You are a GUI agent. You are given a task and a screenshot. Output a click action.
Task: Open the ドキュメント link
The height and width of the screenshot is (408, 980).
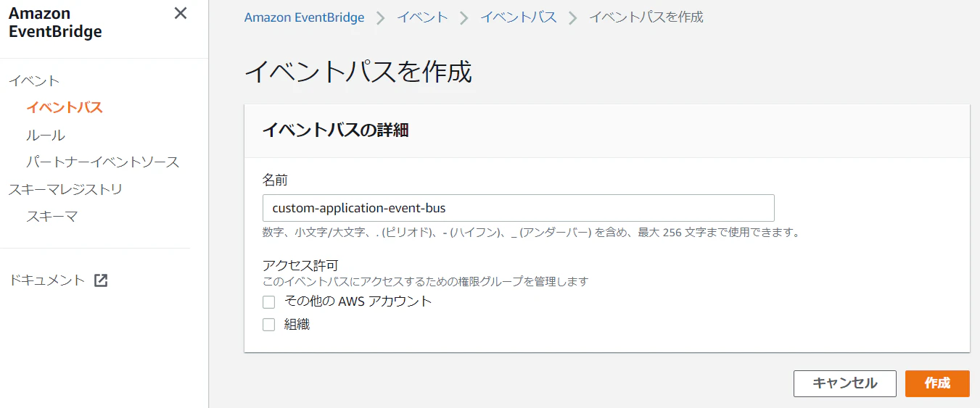[47, 280]
